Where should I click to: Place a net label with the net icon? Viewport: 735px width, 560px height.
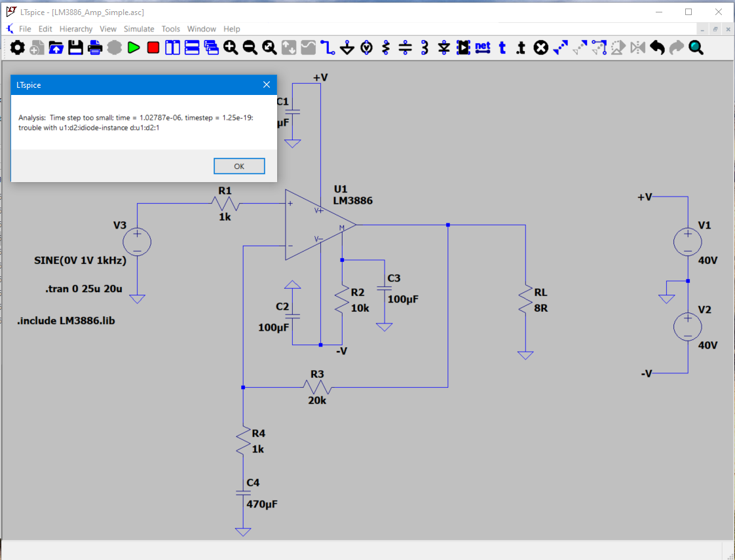483,47
